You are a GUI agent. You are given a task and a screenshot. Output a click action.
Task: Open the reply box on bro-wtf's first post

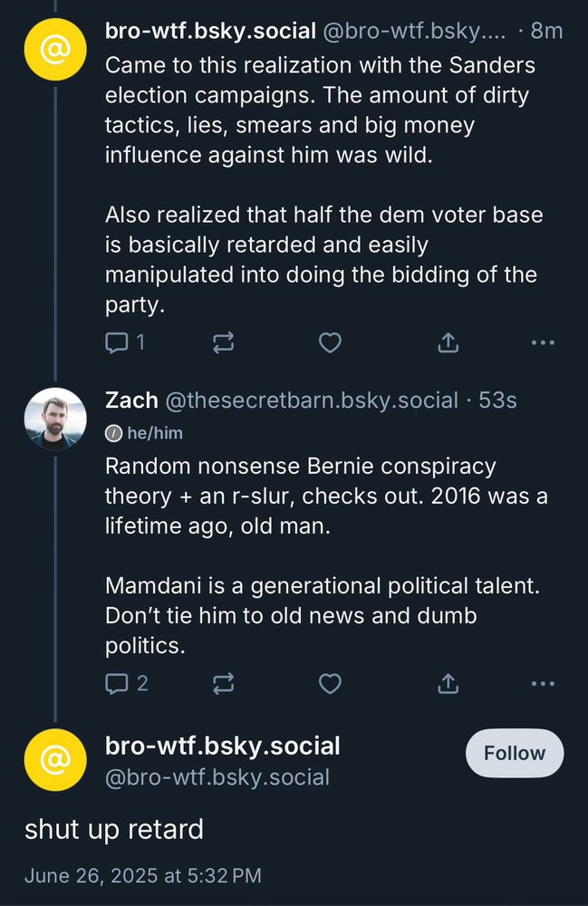tap(116, 342)
